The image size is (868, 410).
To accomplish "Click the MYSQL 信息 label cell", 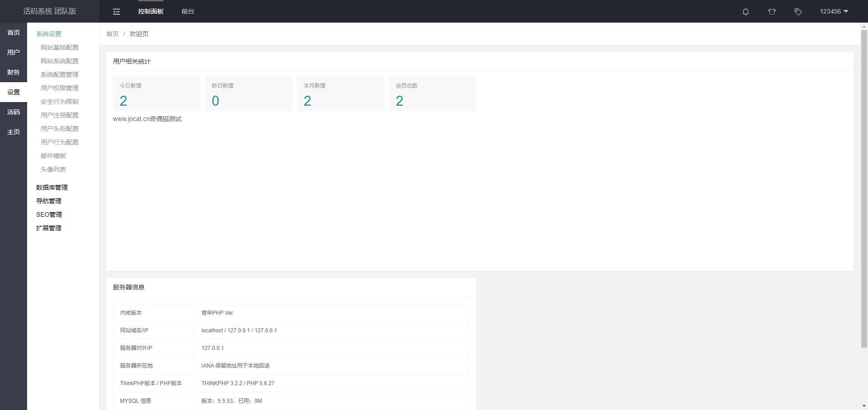I will (x=154, y=401).
